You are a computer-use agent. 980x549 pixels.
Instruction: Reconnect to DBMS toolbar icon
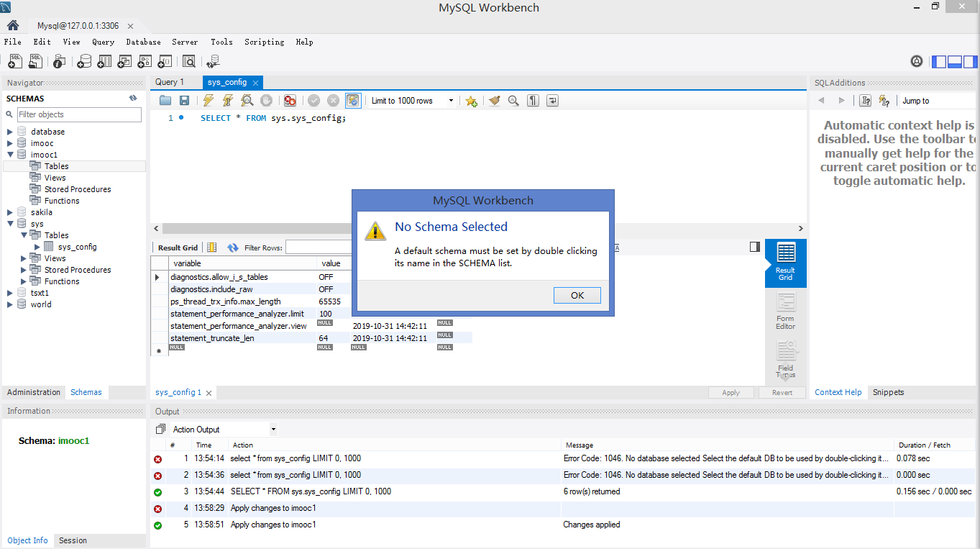click(x=213, y=62)
